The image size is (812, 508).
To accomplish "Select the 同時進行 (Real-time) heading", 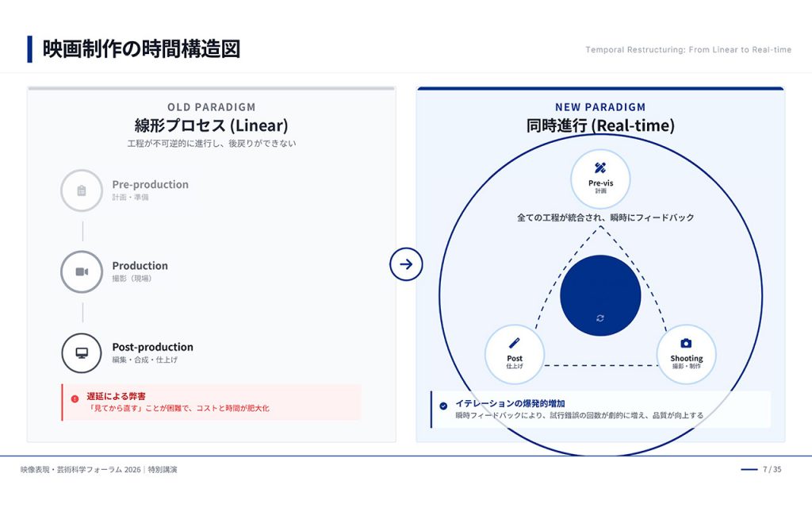I will (x=600, y=125).
